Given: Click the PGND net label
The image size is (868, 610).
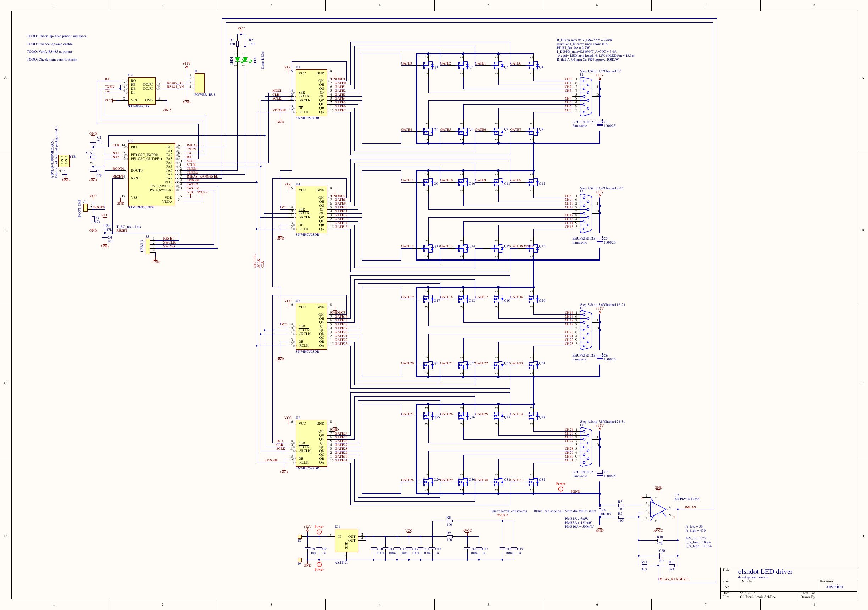Looking at the screenshot, I should [x=575, y=491].
